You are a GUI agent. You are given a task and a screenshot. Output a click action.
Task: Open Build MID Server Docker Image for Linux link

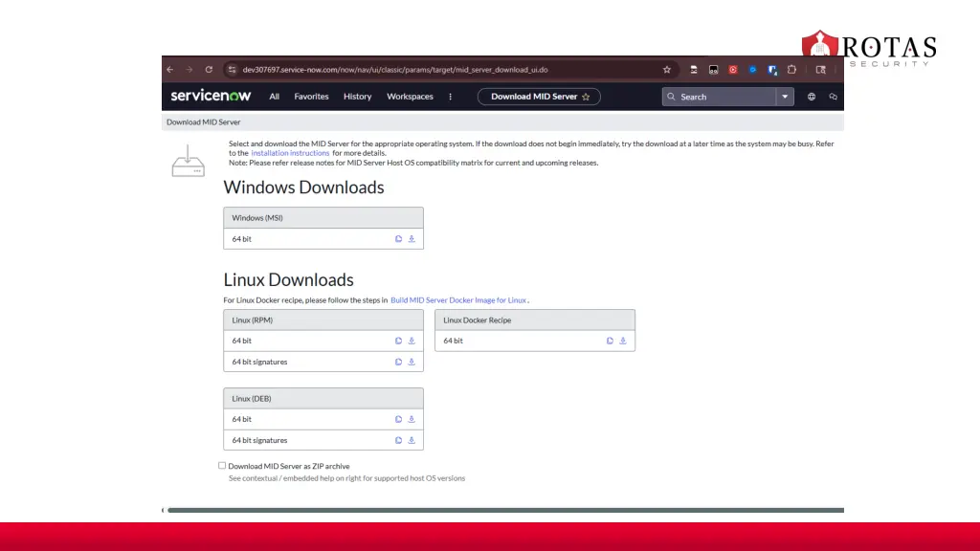(x=458, y=299)
